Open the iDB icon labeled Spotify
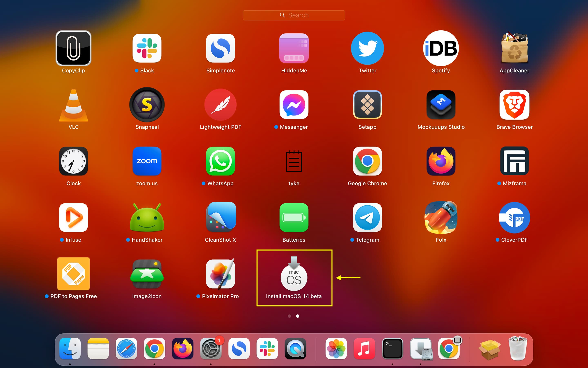Image resolution: width=588 pixels, height=368 pixels. coord(441,48)
